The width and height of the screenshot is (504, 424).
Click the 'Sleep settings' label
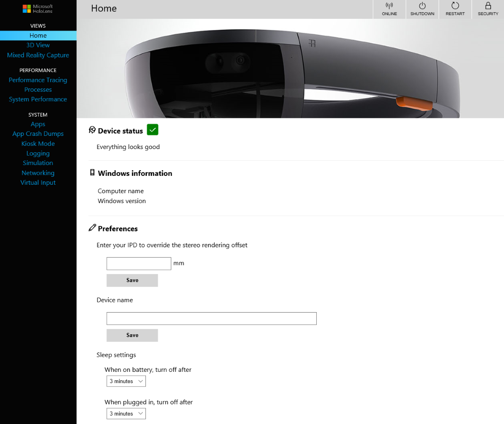[x=116, y=355]
